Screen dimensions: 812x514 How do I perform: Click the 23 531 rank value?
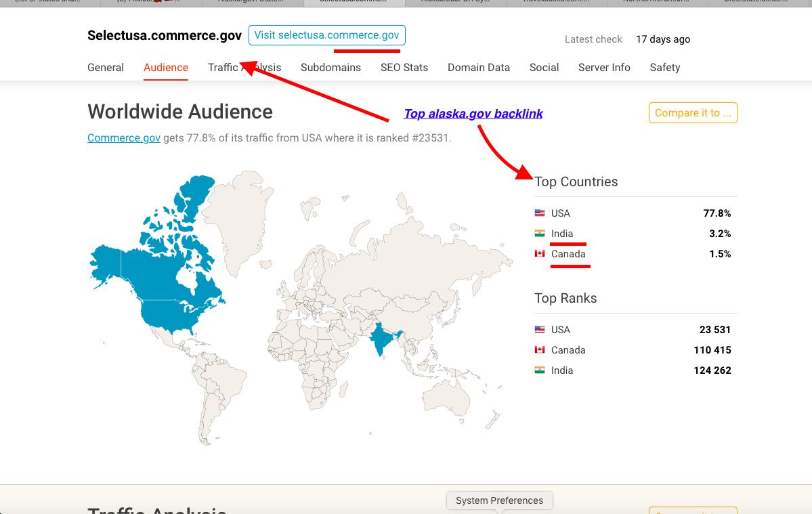click(x=715, y=329)
